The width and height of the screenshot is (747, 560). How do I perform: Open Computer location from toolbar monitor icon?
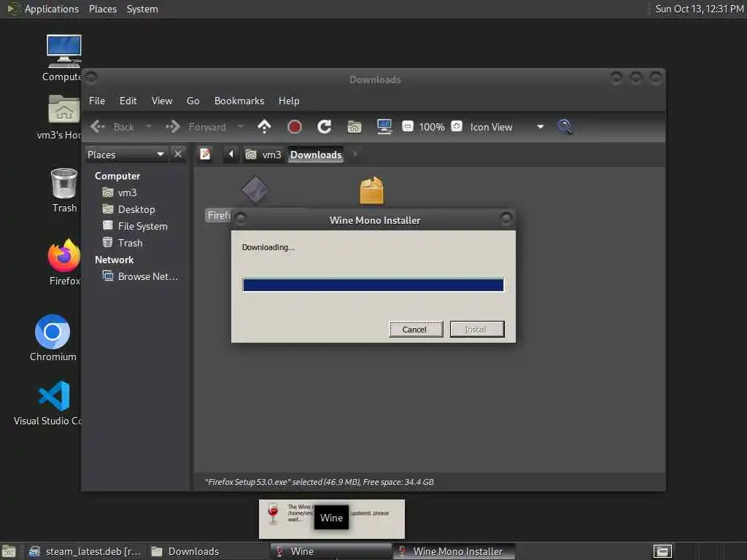384,127
